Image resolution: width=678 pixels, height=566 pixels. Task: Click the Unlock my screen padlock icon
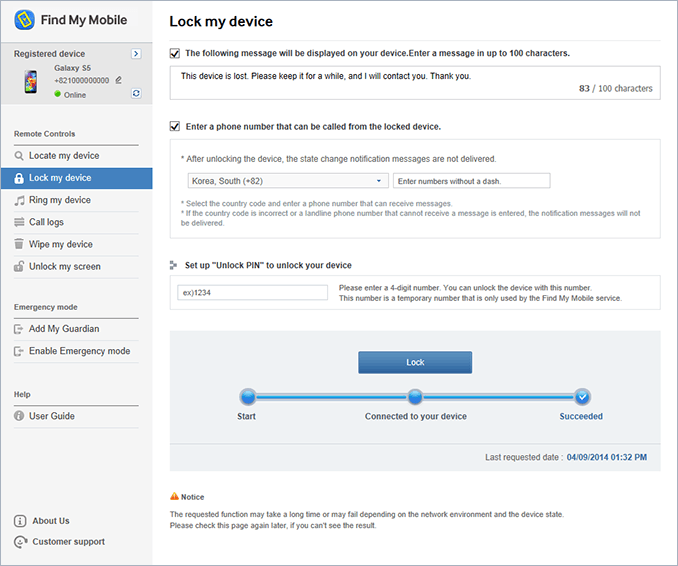point(20,267)
